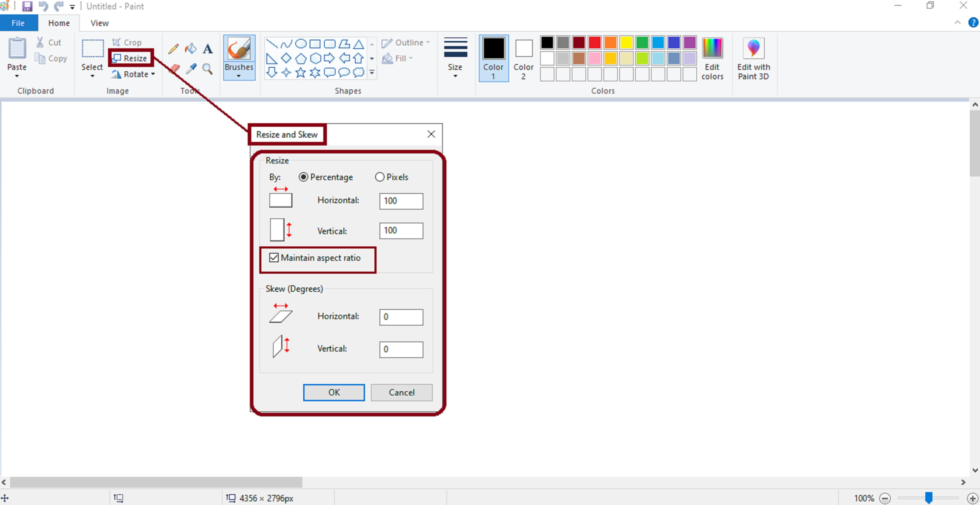Viewport: 980px width, 505px height.
Task: Click the five-point star shape
Action: pyautogui.click(x=301, y=72)
